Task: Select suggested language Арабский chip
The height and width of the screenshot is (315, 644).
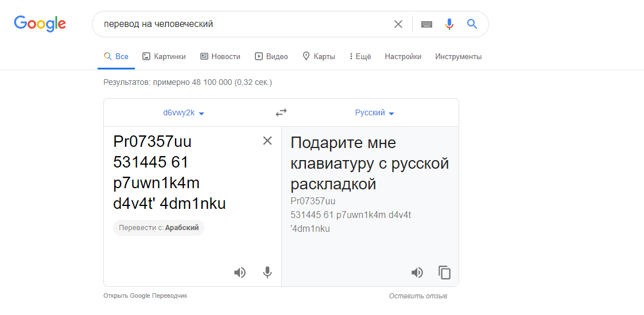Action: (158, 228)
